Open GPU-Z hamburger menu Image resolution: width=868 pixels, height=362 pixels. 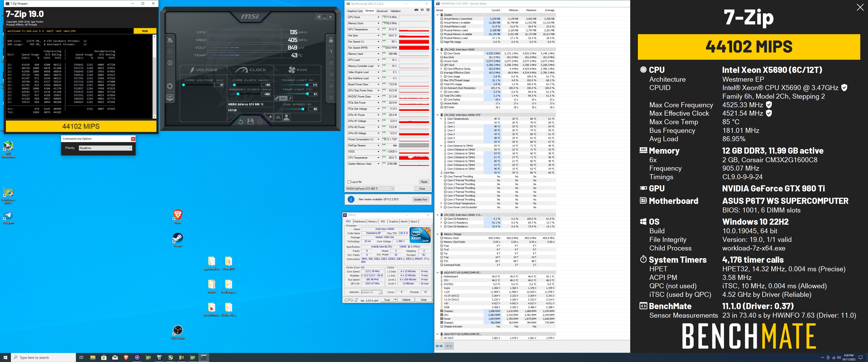click(x=428, y=10)
